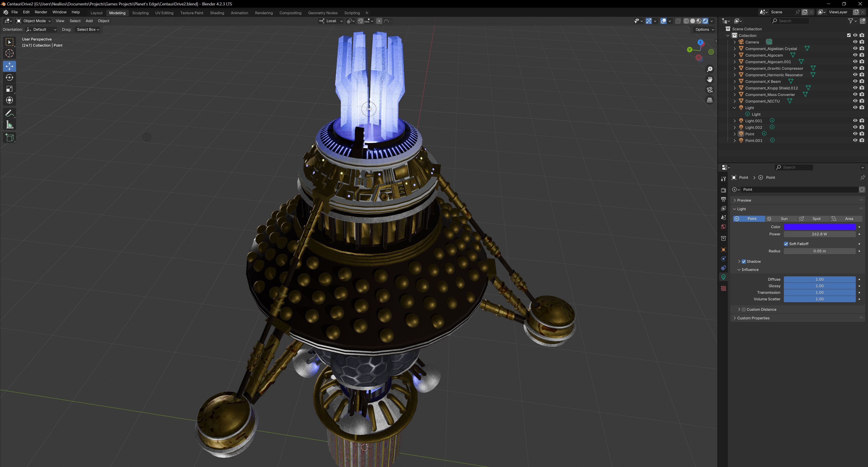The image size is (868, 467).
Task: Expand the Component_NICTU tree item
Action: coord(735,101)
